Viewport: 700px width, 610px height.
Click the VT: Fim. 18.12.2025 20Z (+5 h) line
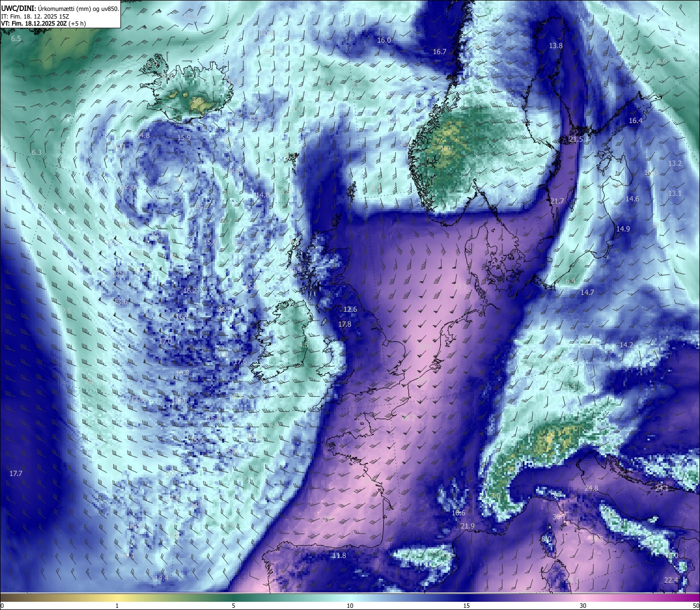(x=43, y=24)
